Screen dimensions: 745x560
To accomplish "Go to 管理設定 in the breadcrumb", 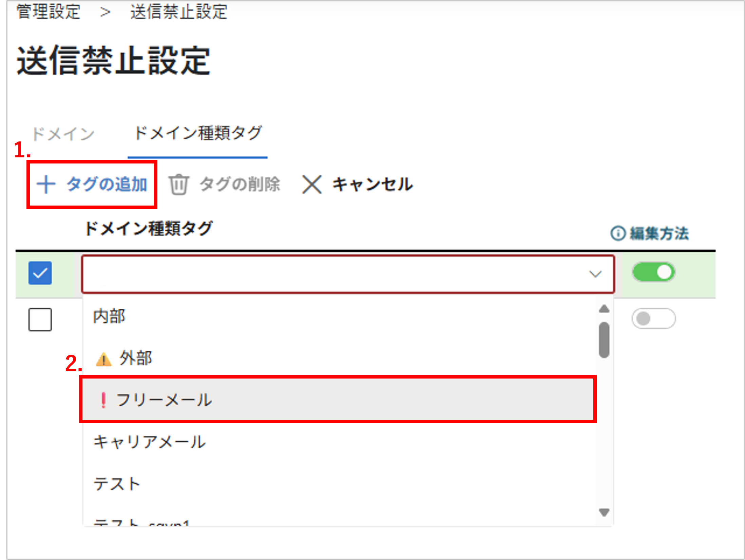I will click(49, 12).
